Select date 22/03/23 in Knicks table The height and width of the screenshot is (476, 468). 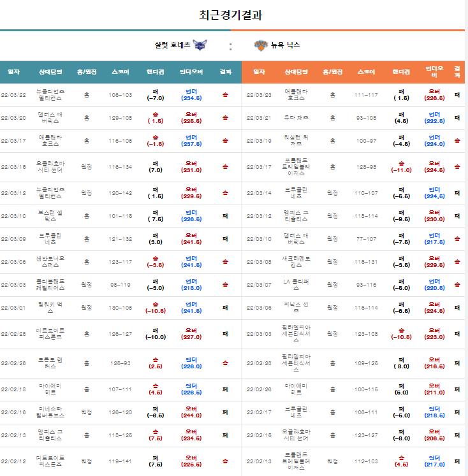(x=259, y=95)
